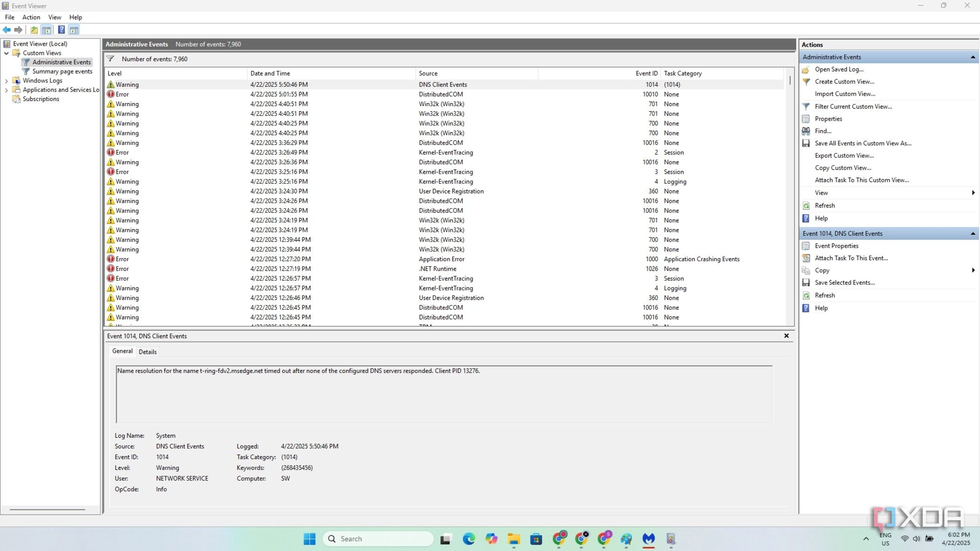Image resolution: width=980 pixels, height=551 pixels.
Task: Collapse the Administrative Events actions section
Action: pos(973,57)
